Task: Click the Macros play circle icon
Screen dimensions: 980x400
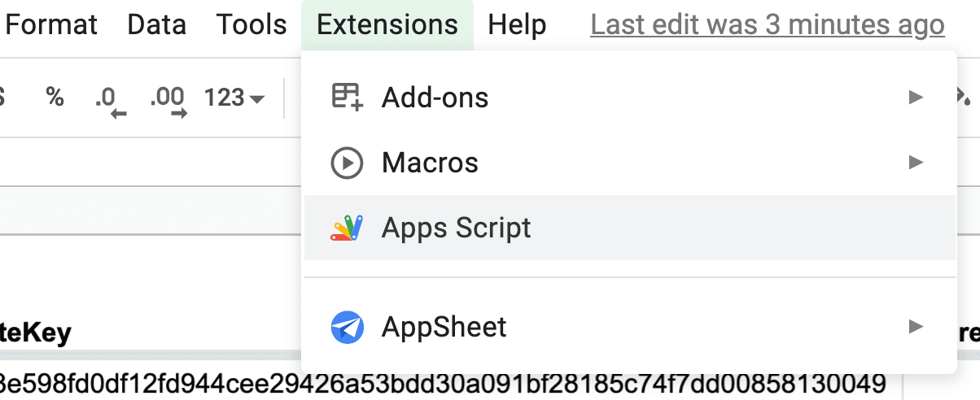Action: point(347,163)
